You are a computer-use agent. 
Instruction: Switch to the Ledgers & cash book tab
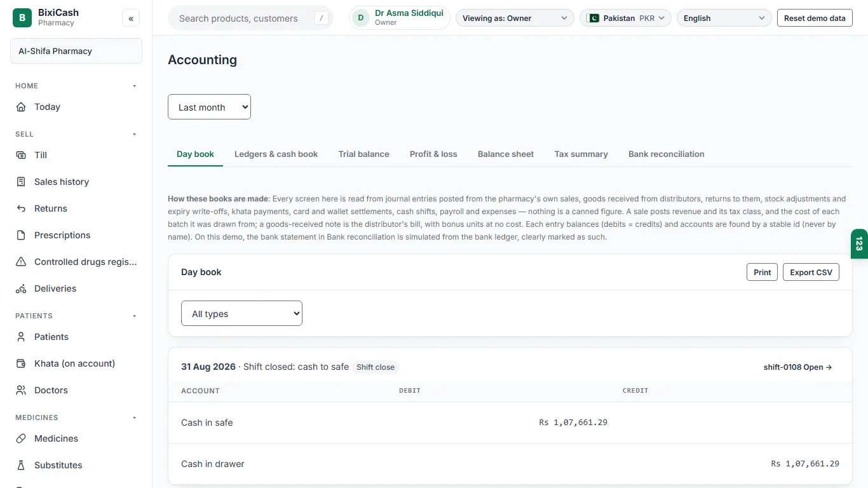276,154
